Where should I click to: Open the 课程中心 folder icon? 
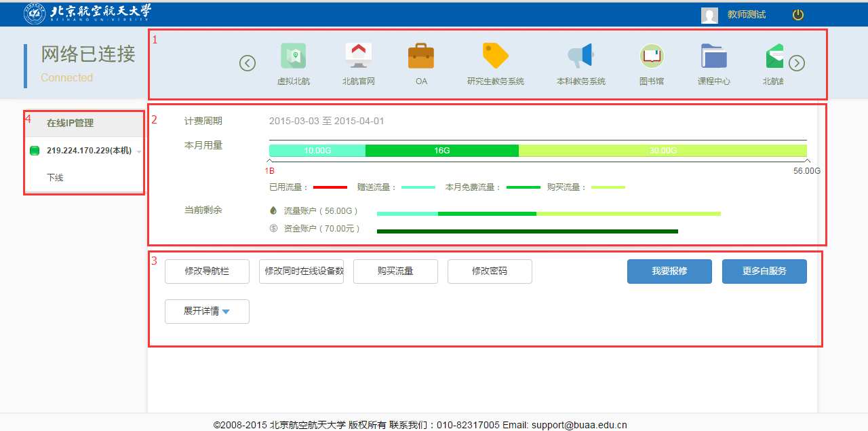[714, 56]
